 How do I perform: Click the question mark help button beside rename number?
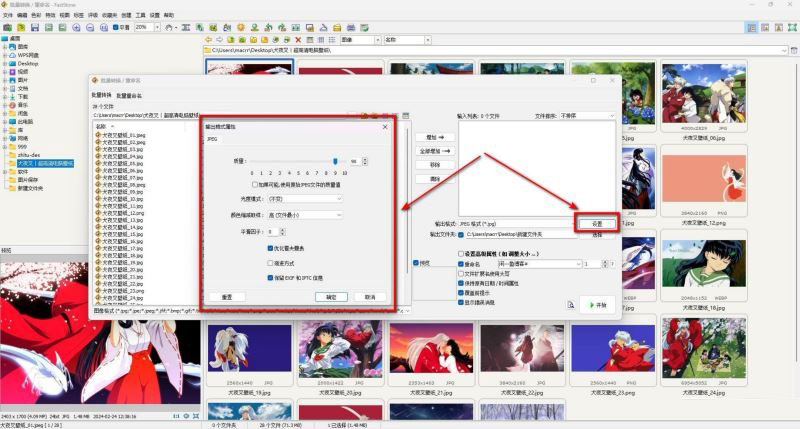pos(612,264)
